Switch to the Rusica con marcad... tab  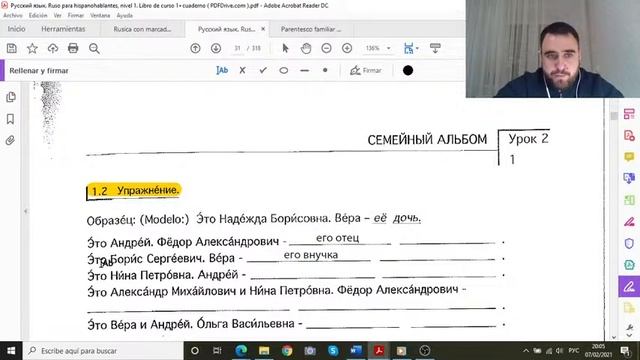142,29
